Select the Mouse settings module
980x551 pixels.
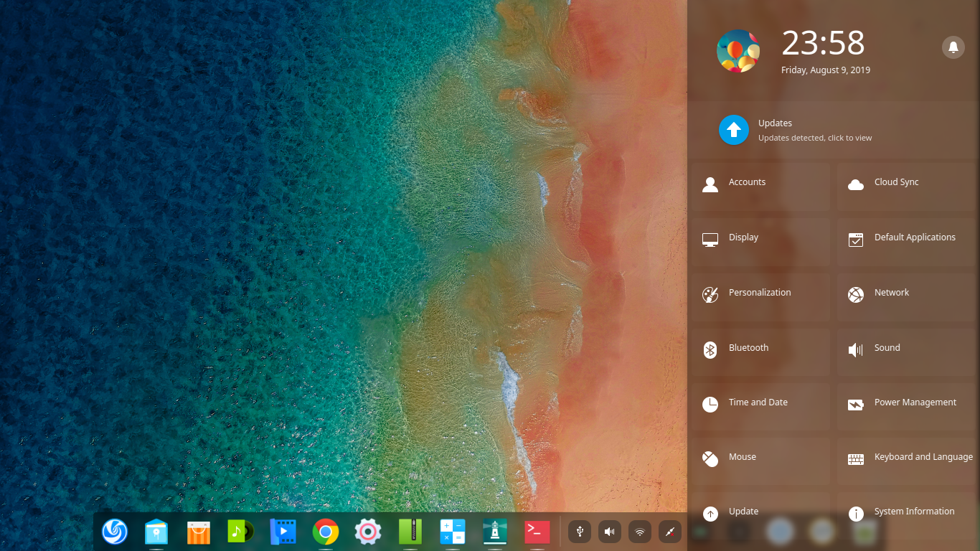[760, 460]
